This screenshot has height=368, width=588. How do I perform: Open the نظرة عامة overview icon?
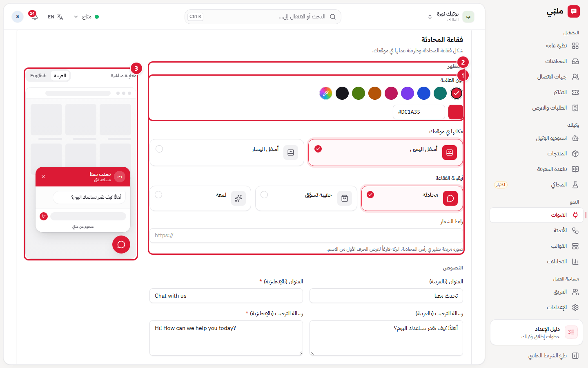(575, 46)
